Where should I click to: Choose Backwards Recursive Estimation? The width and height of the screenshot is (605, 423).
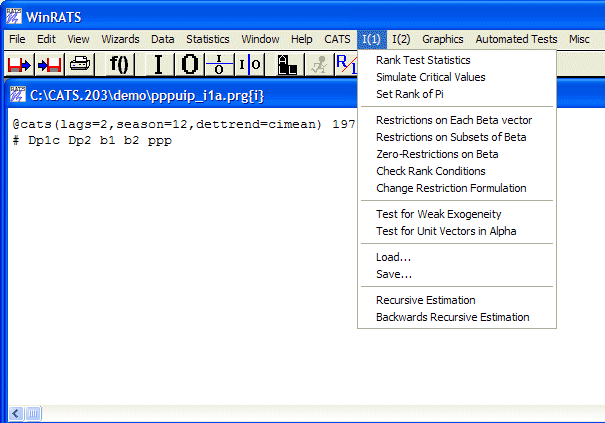(x=452, y=317)
